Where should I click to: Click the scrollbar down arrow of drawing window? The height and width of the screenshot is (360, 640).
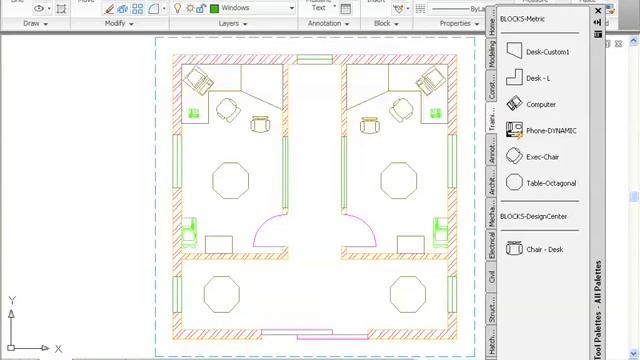tap(634, 353)
